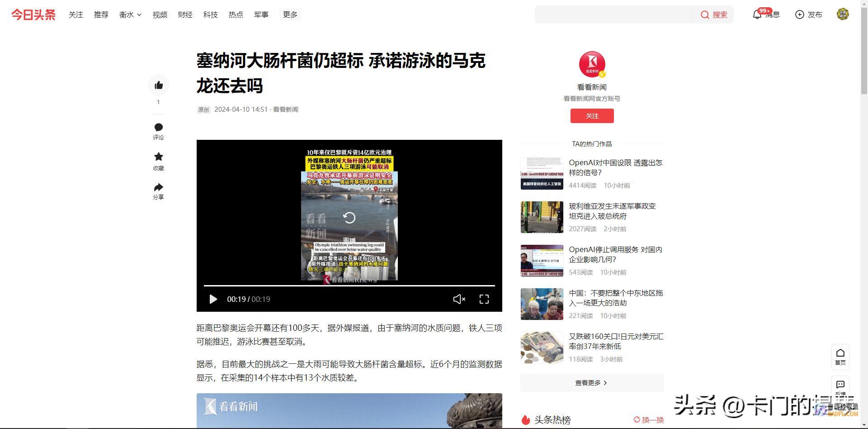Click the notification bell icon
Screen dimensions: 868x429
pyautogui.click(x=757, y=14)
